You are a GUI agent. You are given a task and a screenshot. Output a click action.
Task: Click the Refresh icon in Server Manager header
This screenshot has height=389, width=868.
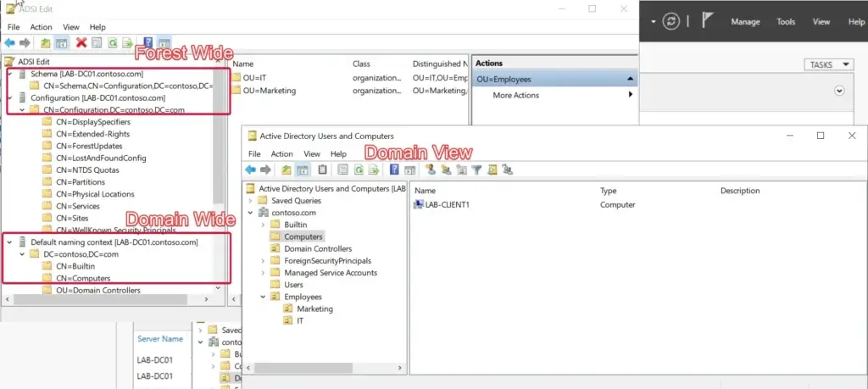click(x=672, y=21)
